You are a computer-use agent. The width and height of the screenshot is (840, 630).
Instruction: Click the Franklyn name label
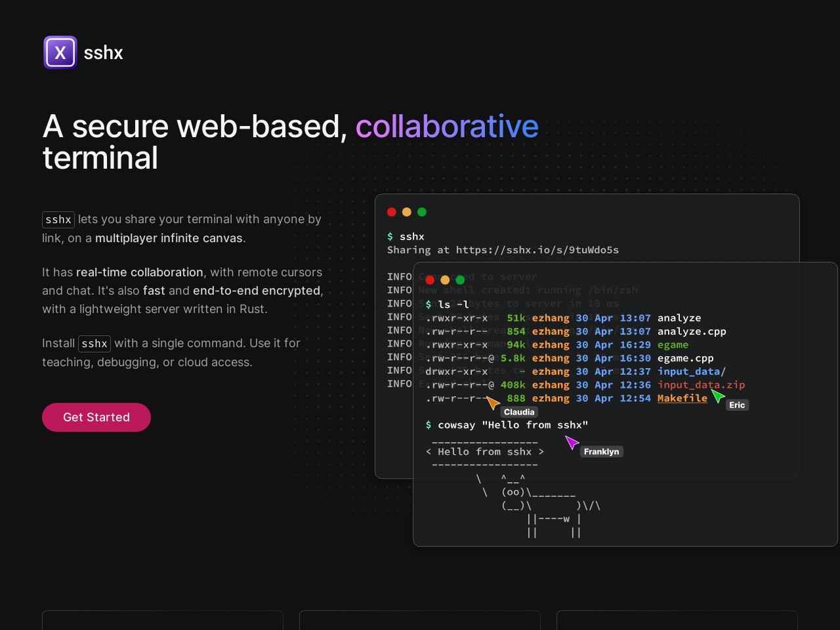tap(601, 451)
